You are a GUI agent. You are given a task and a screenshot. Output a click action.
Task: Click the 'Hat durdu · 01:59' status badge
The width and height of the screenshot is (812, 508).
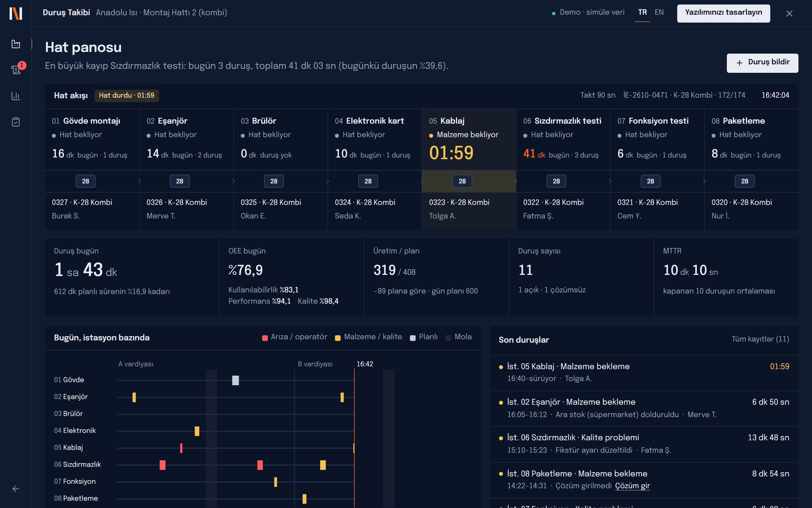[127, 95]
